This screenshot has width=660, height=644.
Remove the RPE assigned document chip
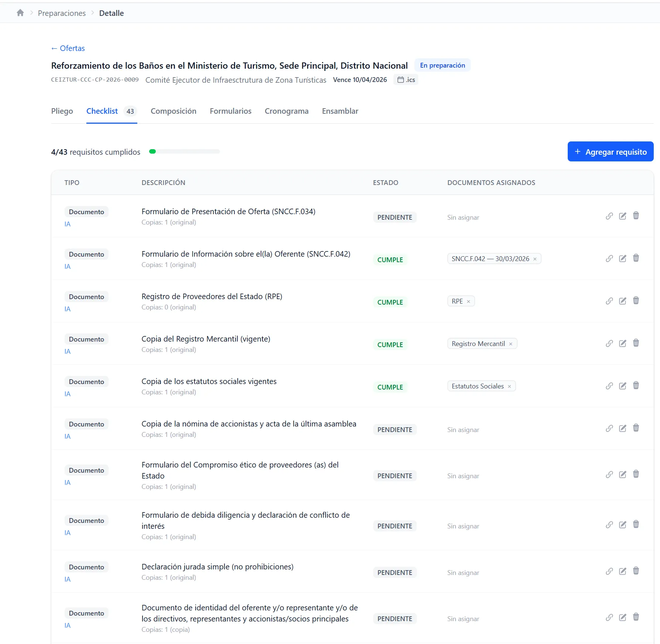pyautogui.click(x=468, y=302)
